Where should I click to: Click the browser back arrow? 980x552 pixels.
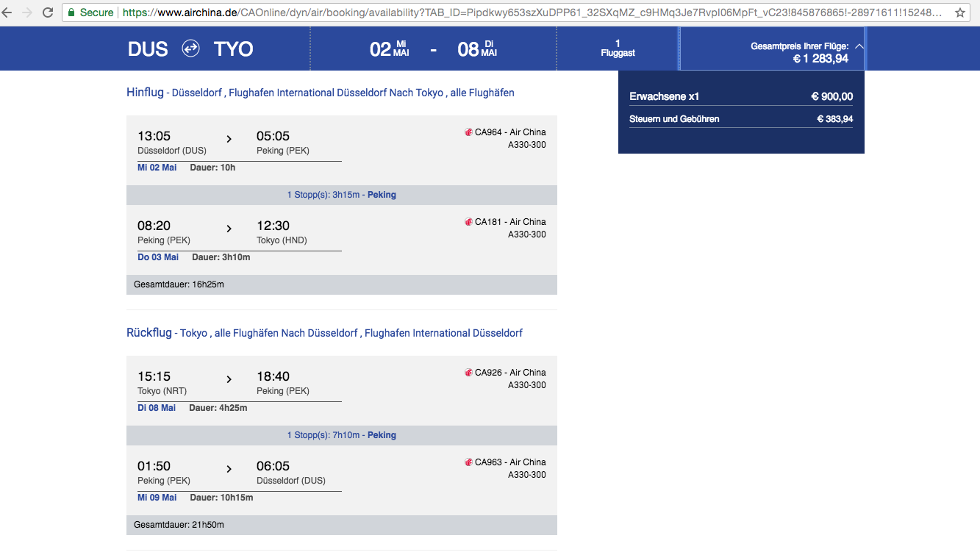(9, 12)
